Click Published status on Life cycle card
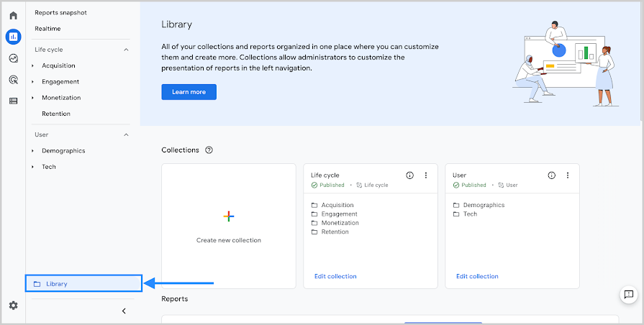 coord(327,185)
